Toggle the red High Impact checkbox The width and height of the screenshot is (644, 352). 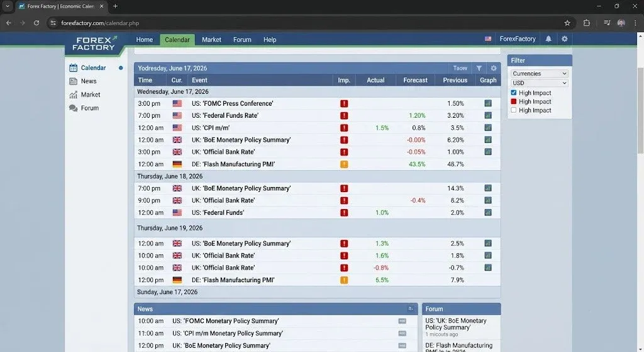tap(513, 101)
